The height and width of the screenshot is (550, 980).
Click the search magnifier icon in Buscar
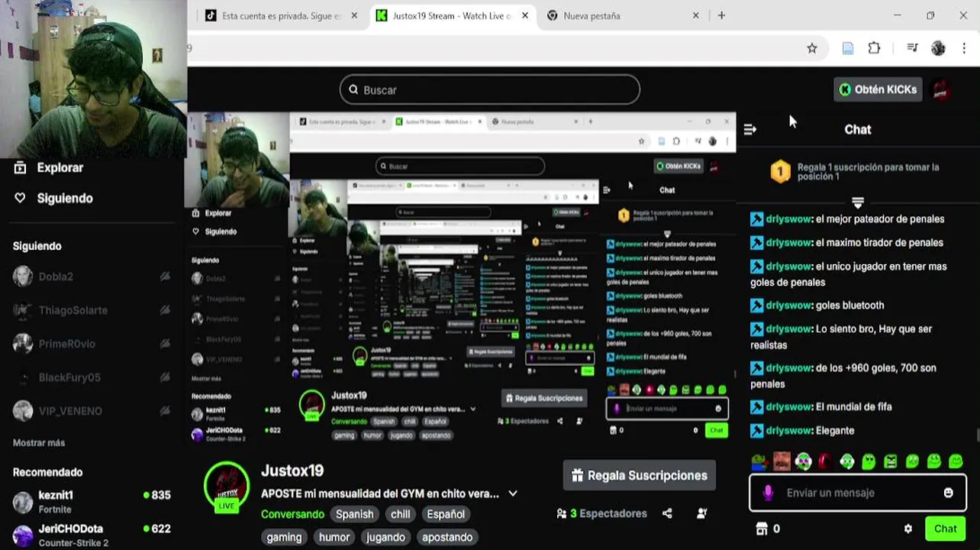coord(353,89)
